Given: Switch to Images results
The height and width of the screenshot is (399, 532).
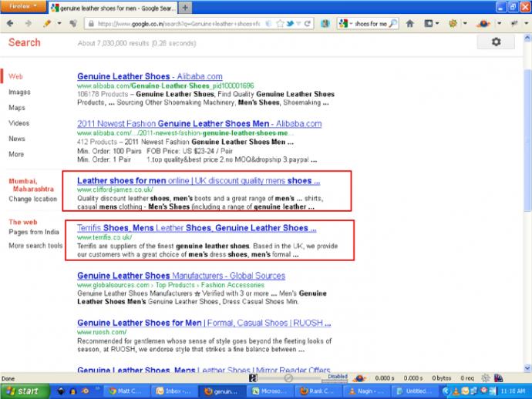Looking at the screenshot, I should [19, 92].
